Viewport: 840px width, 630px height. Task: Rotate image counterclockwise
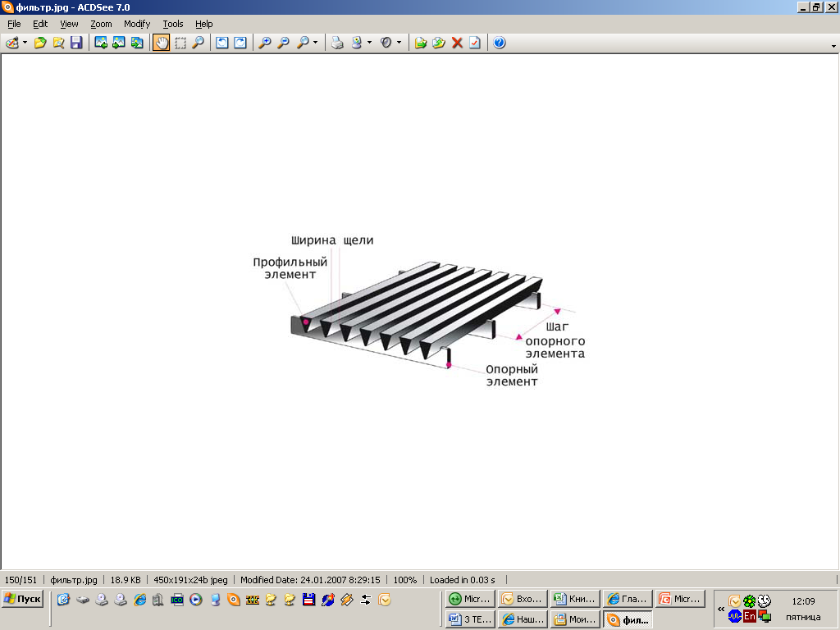(221, 43)
